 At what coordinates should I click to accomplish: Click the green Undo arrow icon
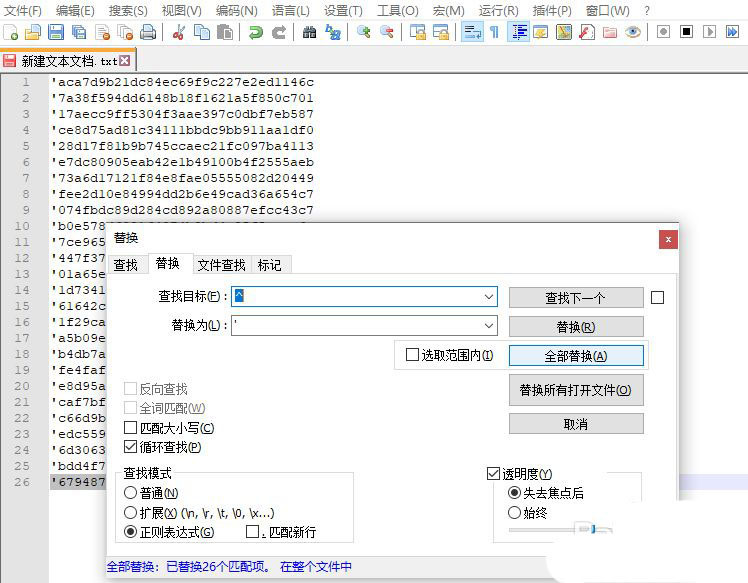coord(256,32)
